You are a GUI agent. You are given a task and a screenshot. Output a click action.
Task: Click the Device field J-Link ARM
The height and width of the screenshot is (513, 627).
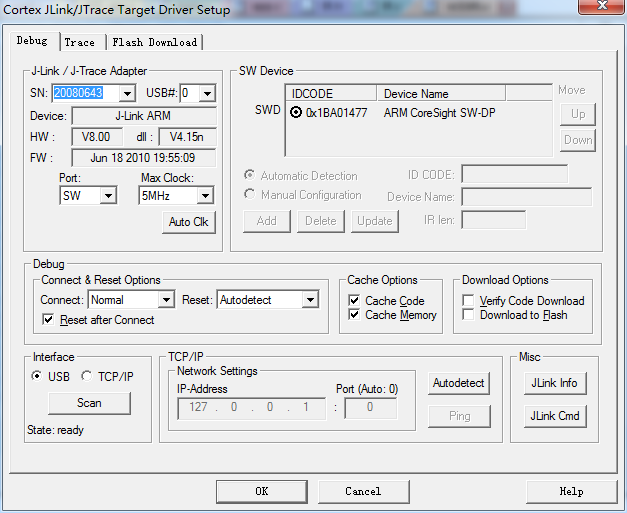(x=144, y=116)
